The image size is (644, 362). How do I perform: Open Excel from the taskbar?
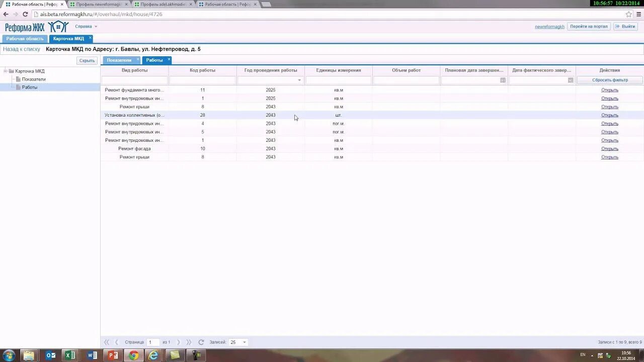click(x=71, y=355)
